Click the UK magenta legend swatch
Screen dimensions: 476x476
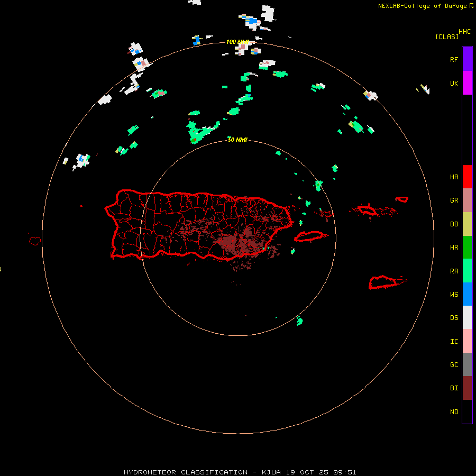coord(467,83)
